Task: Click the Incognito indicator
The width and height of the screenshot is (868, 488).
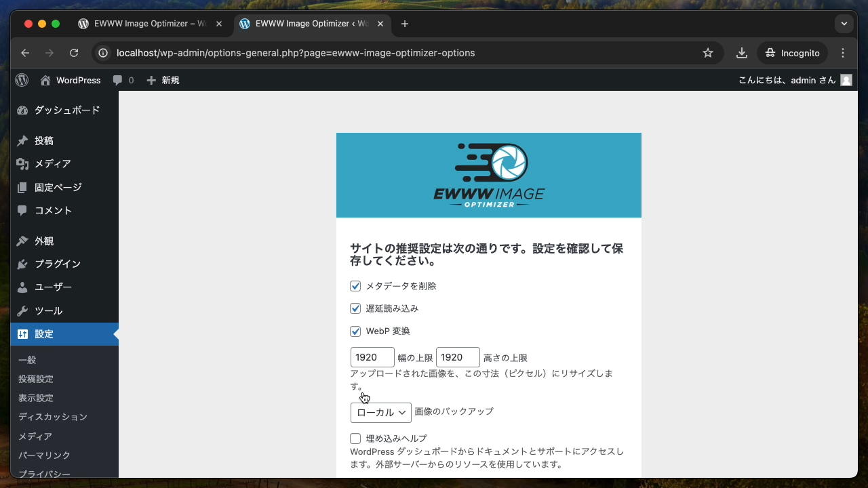Action: tap(792, 53)
